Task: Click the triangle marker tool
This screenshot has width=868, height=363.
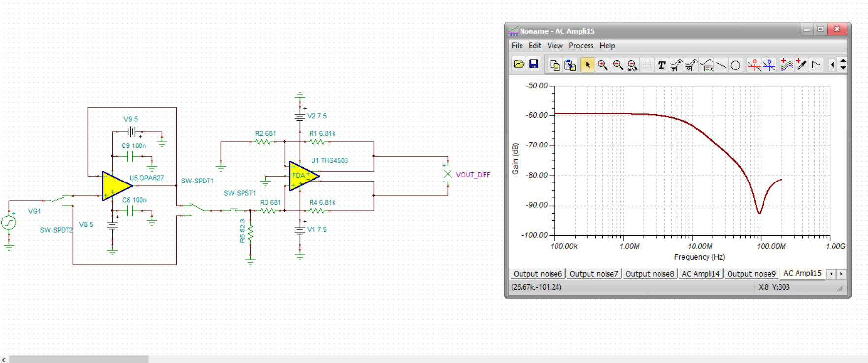Action: coord(816,65)
